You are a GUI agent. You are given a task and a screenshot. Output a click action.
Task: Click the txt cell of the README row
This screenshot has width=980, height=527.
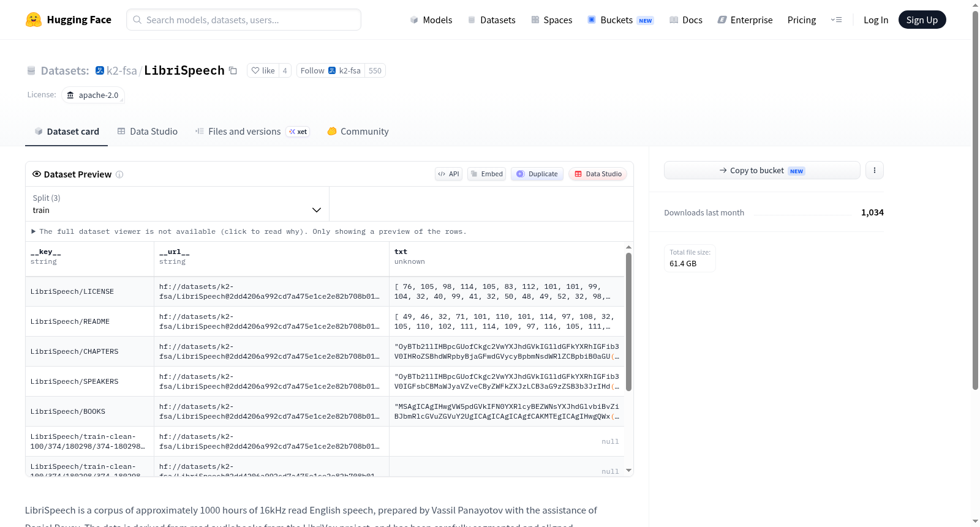[x=507, y=321]
